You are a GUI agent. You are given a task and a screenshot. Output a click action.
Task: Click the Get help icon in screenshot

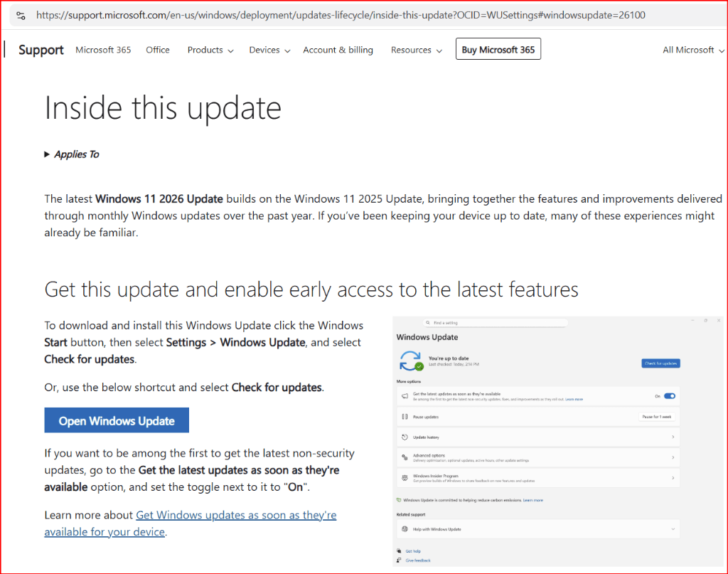pos(399,551)
